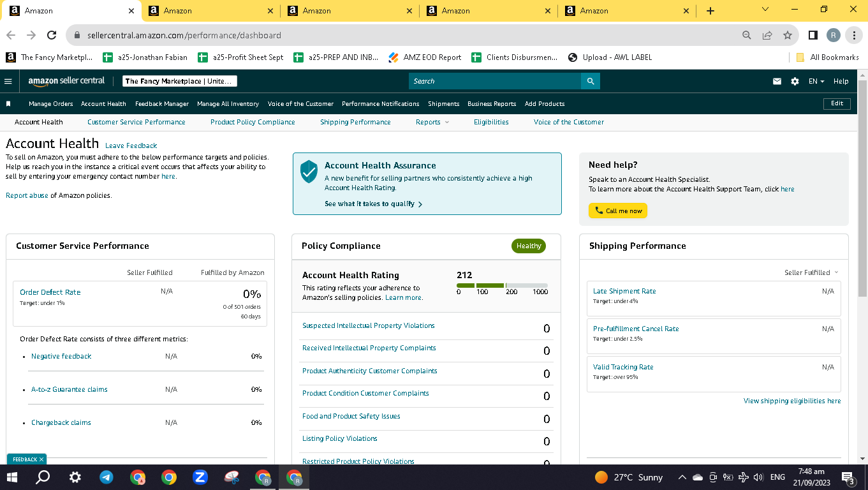Open Manage All Inventory menu item

click(x=228, y=103)
